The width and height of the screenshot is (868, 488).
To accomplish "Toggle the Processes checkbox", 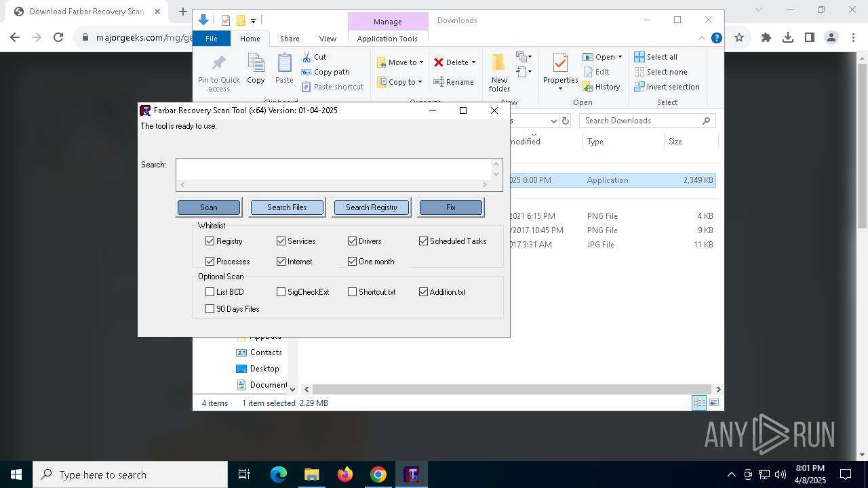I will (x=210, y=262).
